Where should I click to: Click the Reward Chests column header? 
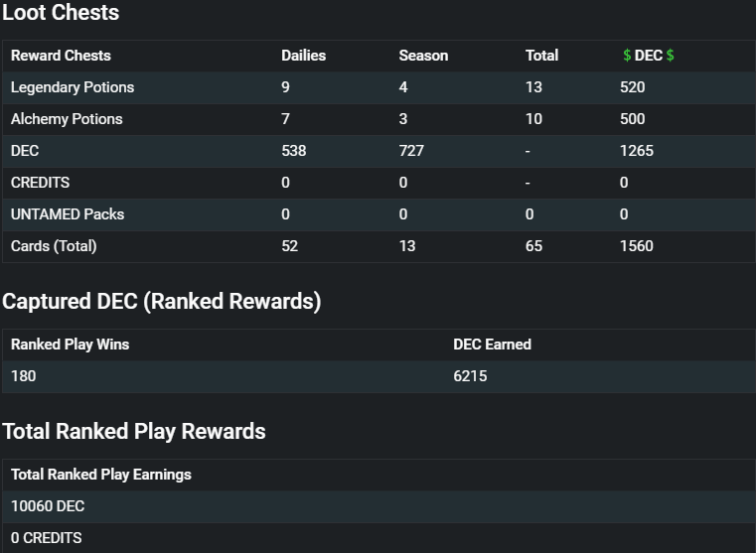(x=61, y=56)
